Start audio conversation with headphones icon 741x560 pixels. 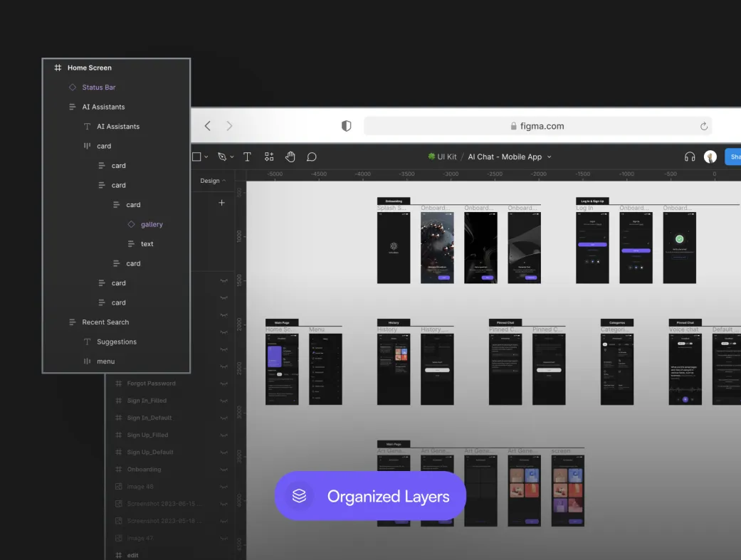689,157
